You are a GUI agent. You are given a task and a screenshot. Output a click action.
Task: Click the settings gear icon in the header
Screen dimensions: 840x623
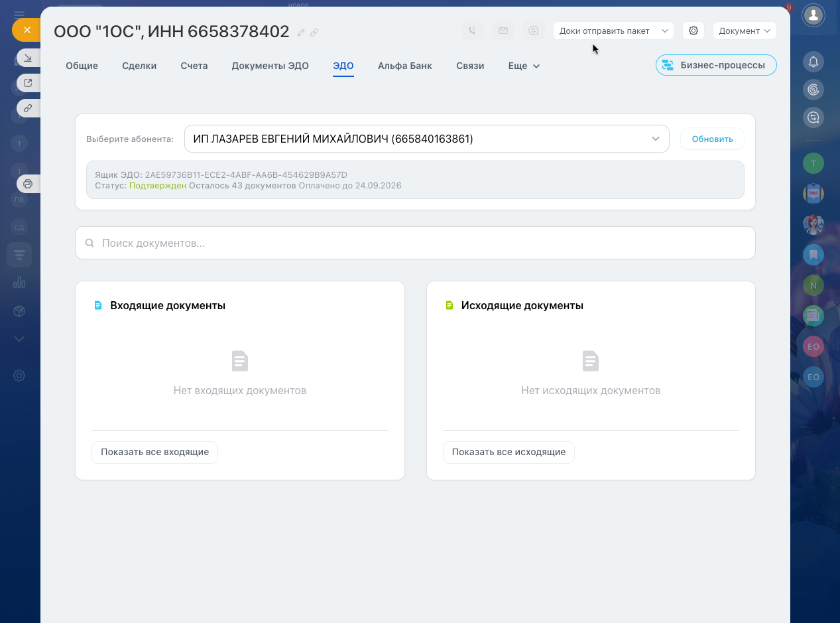[693, 31]
